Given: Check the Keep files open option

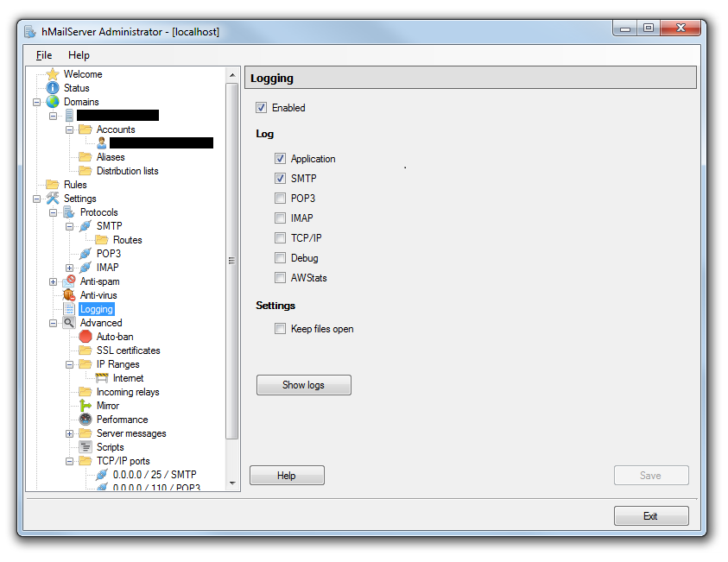Looking at the screenshot, I should (280, 329).
